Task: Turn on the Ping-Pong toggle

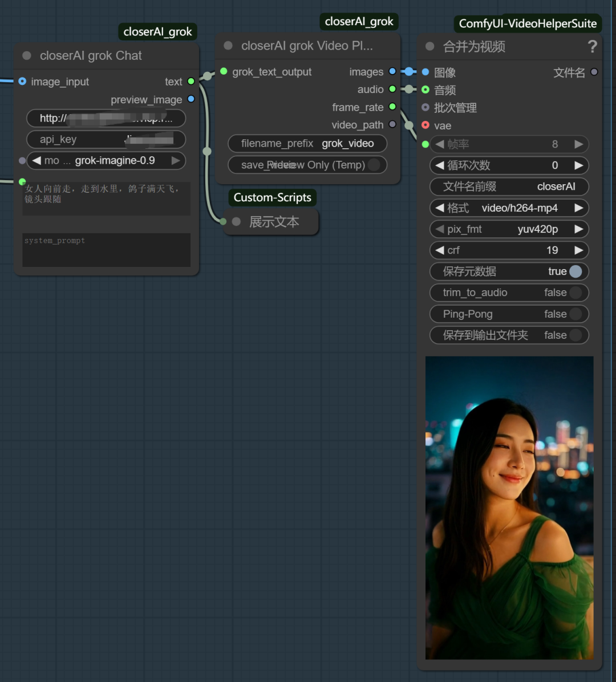Action: 576,314
